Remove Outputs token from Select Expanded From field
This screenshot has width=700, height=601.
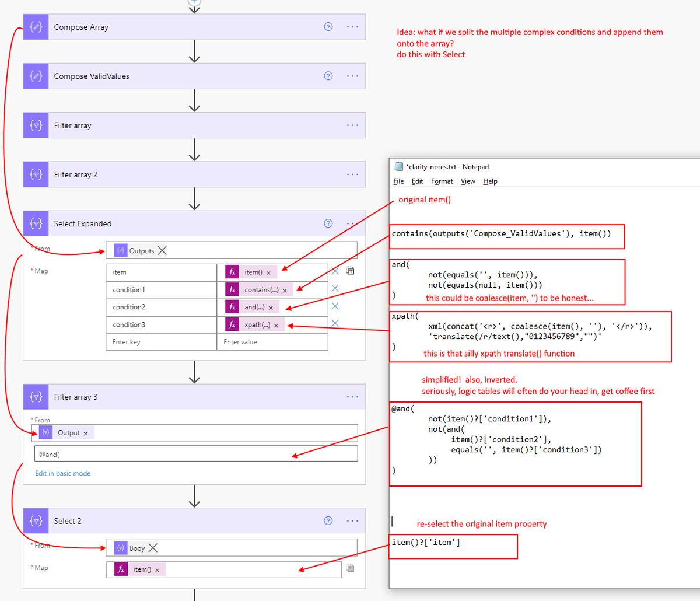coord(162,250)
